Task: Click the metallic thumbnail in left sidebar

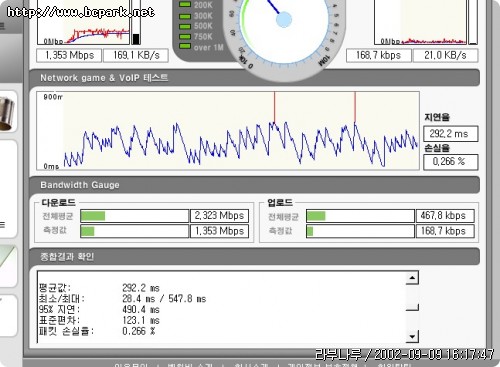Action: [x=7, y=112]
